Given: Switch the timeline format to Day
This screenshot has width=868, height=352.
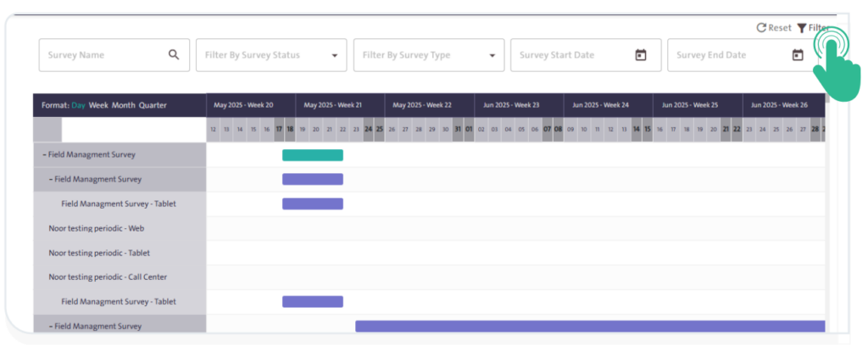Looking at the screenshot, I should [78, 105].
